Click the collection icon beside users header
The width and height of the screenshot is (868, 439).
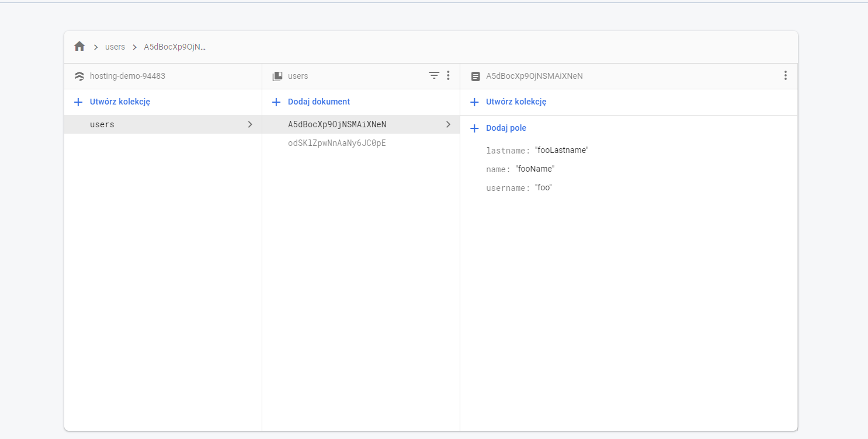point(277,76)
